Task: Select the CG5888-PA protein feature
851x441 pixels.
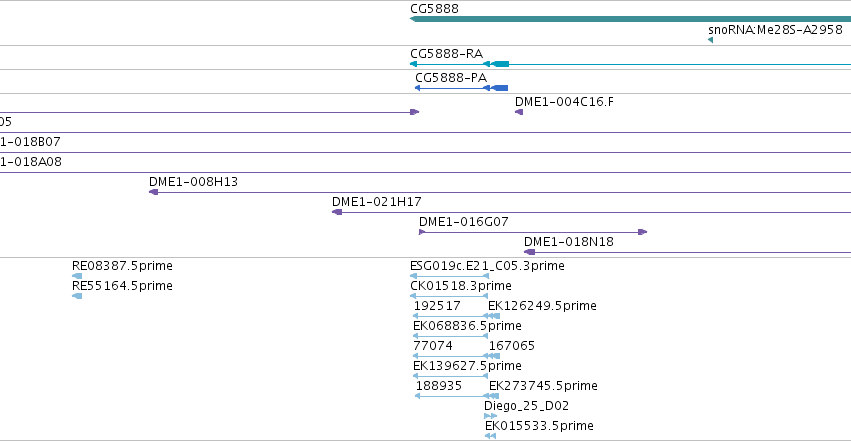Action: 461,88
